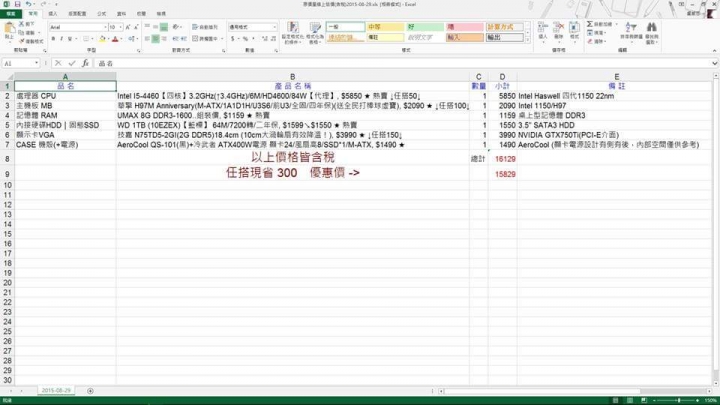Cut the selection with scissors icon

click(22, 24)
